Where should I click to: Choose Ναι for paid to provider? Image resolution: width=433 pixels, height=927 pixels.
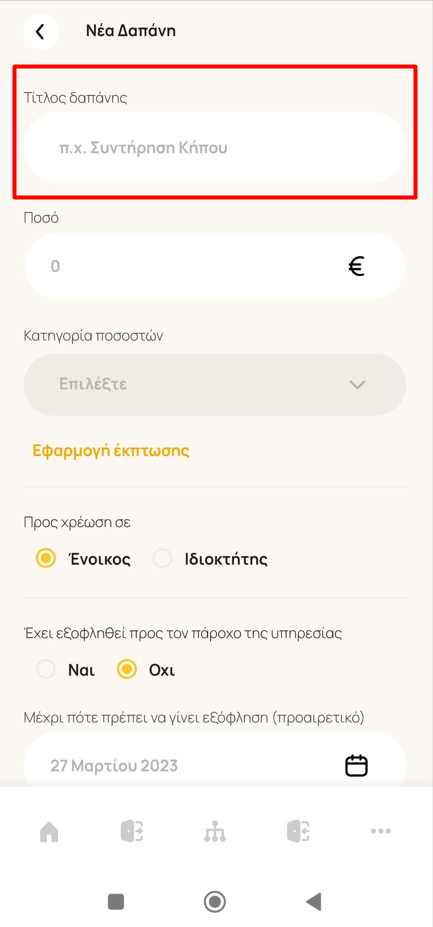(65, 670)
